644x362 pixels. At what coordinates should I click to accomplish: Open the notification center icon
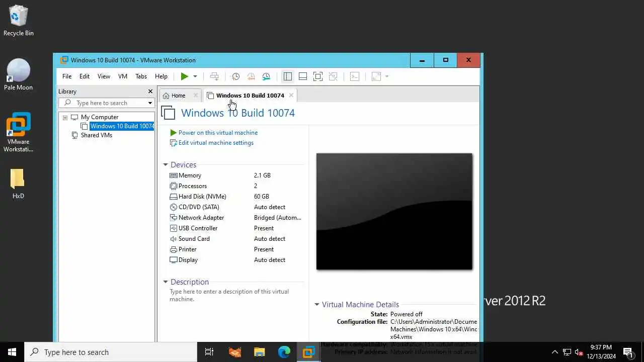click(628, 352)
